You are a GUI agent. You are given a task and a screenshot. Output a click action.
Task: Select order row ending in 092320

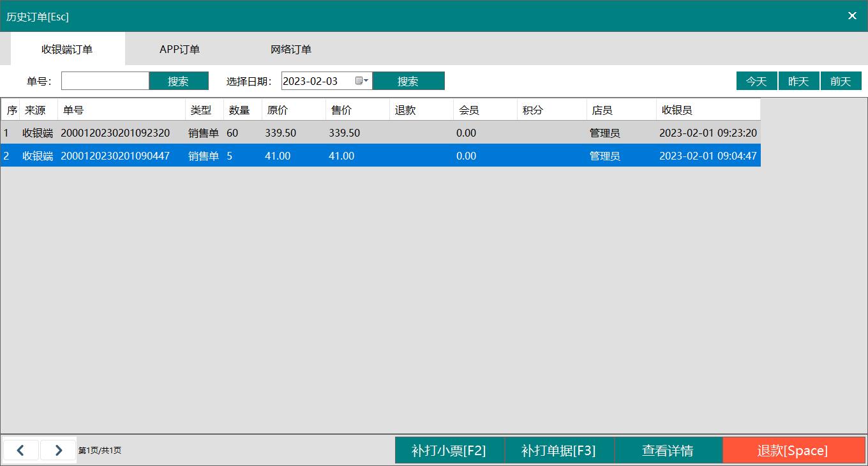click(x=115, y=133)
